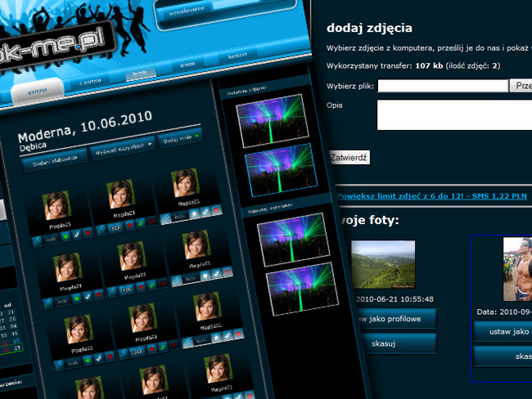This screenshot has height=399, width=532.
Task: Open the first laser photo under Najwyżej oceniane
Action: (294, 240)
